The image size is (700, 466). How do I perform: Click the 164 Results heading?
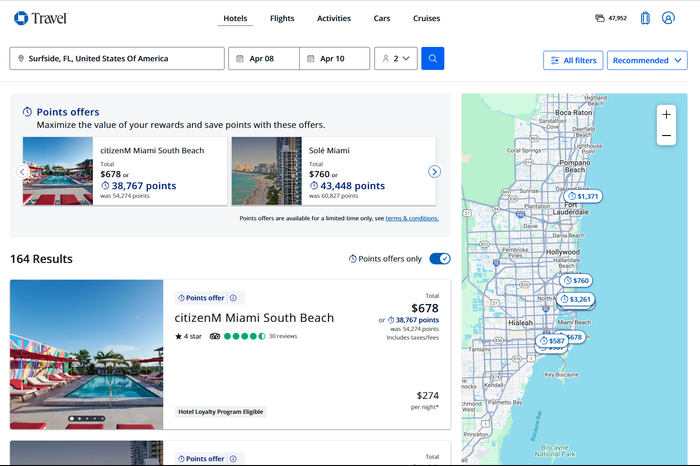[x=42, y=259]
